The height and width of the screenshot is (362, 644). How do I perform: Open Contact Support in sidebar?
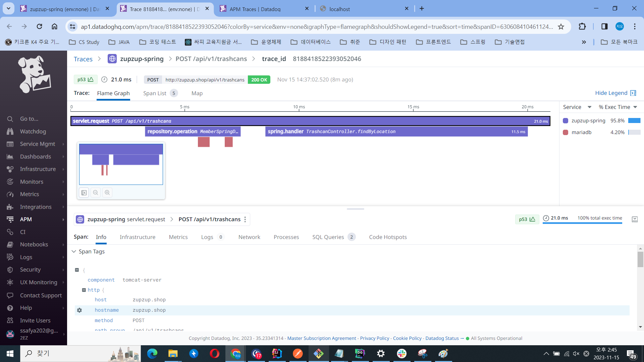click(x=41, y=295)
